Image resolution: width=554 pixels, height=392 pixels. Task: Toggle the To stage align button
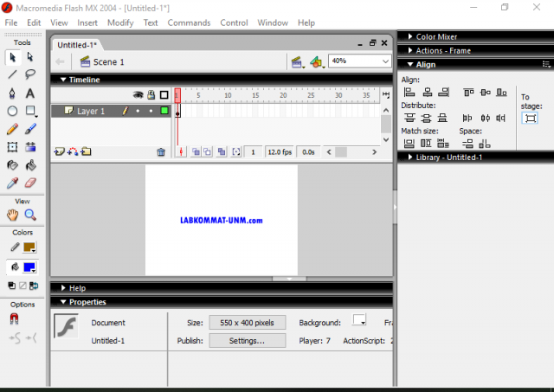click(530, 118)
